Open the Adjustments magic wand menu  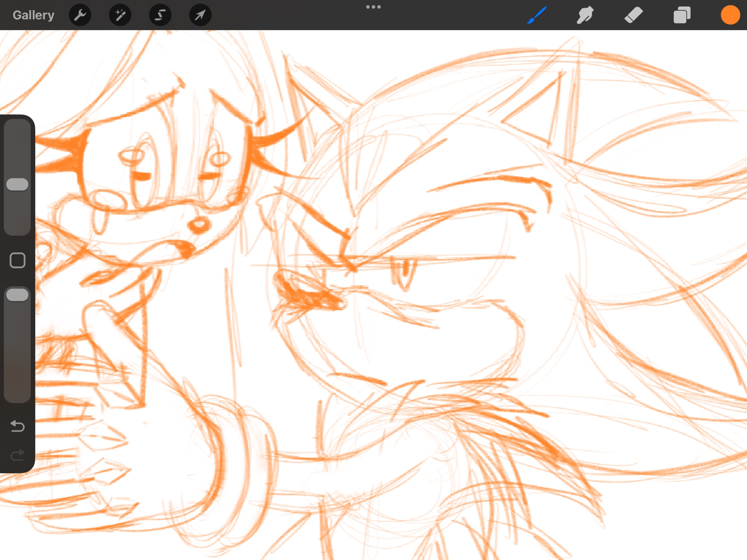coord(120,15)
